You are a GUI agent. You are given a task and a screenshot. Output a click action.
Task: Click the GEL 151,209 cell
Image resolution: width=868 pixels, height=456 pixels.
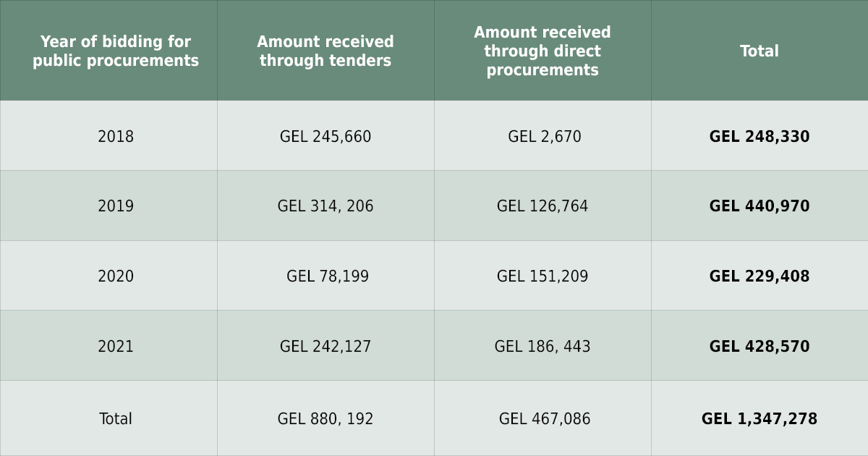point(542,276)
